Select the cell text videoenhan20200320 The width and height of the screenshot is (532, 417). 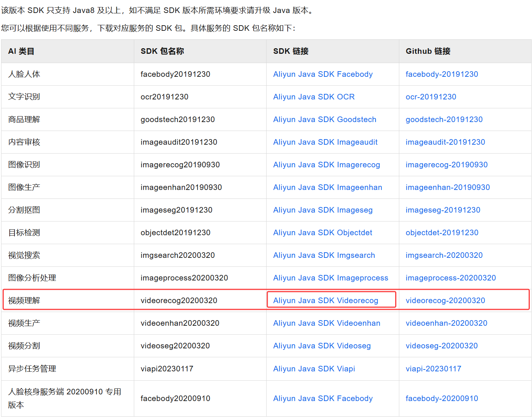pyautogui.click(x=180, y=323)
